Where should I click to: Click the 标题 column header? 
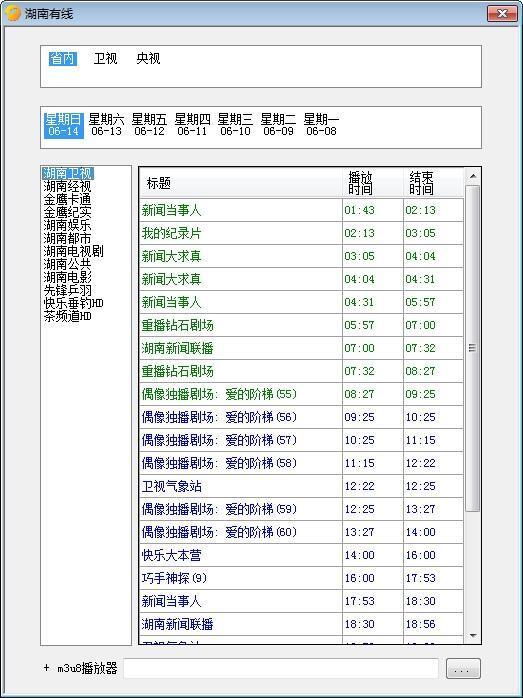(x=241, y=183)
